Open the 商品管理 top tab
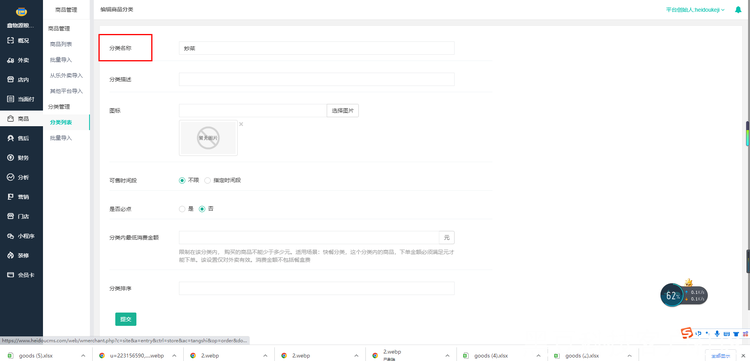This screenshot has width=750, height=361. [66, 10]
